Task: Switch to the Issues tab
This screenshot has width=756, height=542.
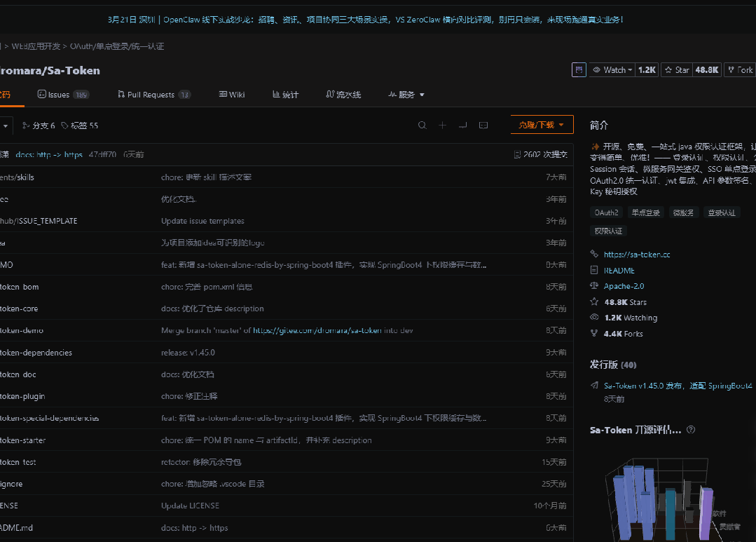Action: 63,95
